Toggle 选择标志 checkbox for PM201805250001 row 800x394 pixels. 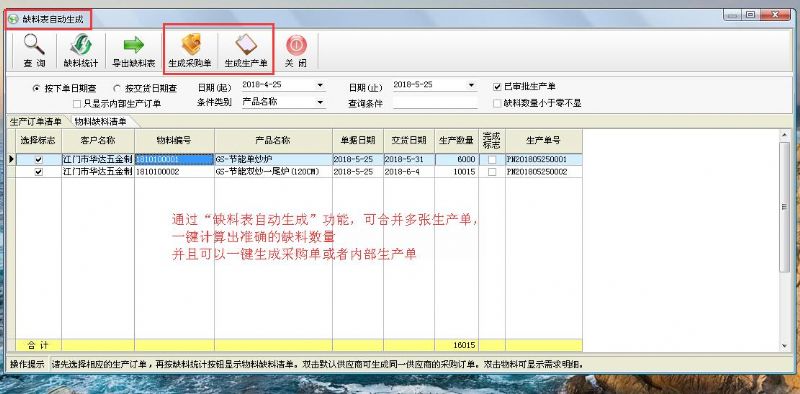[38, 160]
